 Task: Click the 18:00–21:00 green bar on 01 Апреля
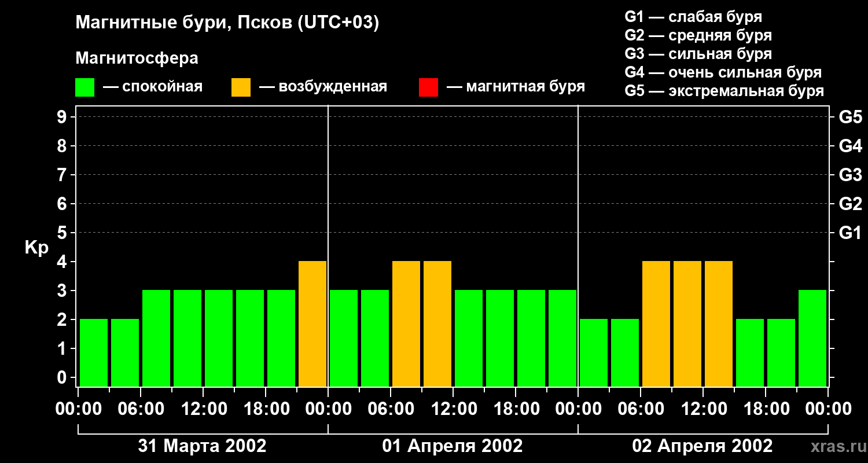(x=531, y=338)
